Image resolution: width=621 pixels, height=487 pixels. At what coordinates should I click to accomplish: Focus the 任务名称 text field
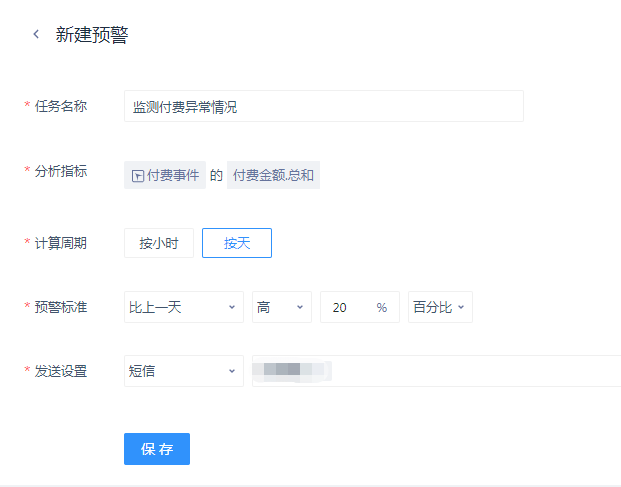(x=323, y=106)
